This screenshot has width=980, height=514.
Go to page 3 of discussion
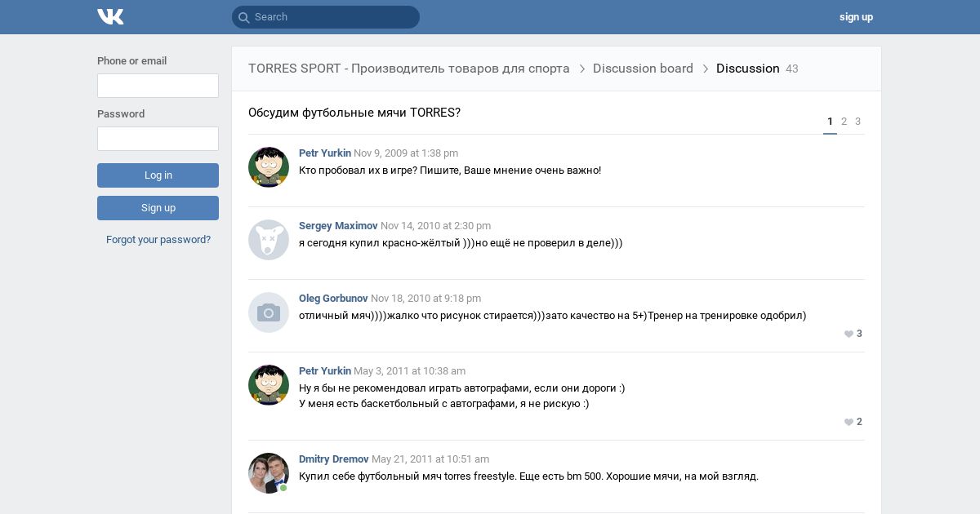[857, 122]
